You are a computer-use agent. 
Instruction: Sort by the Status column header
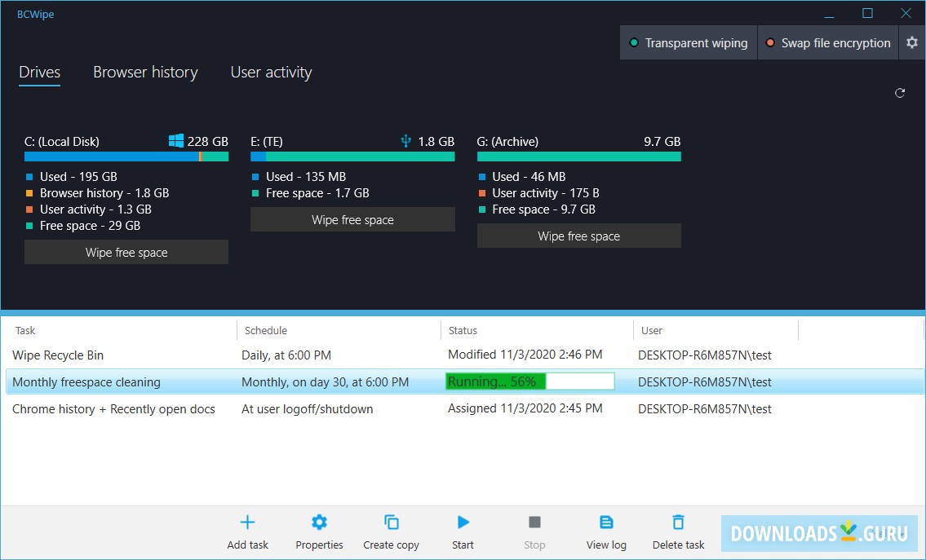pos(463,330)
